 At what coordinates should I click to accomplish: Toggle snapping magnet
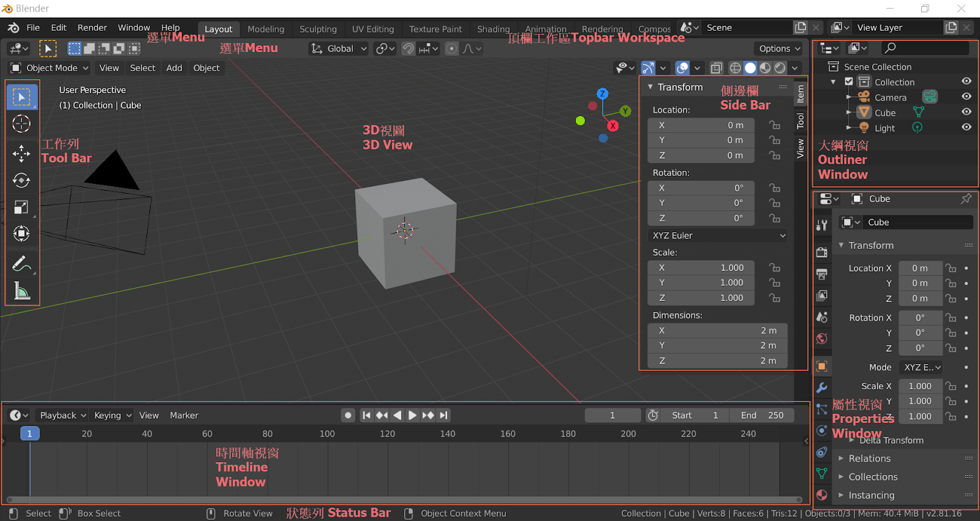click(409, 48)
